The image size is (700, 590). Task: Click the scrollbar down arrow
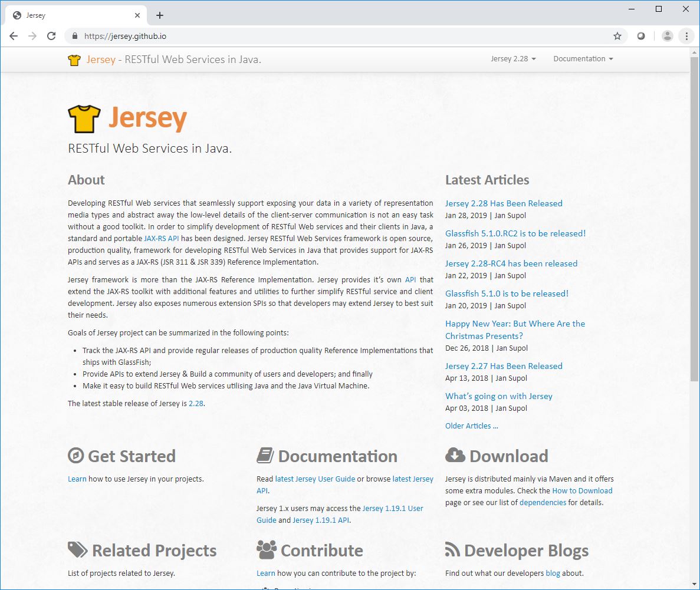[694, 584]
